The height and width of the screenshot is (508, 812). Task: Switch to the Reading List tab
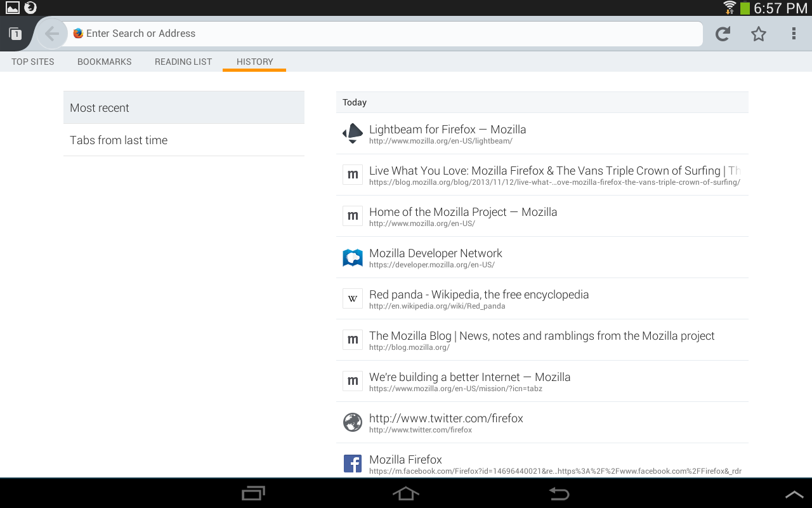[183, 62]
